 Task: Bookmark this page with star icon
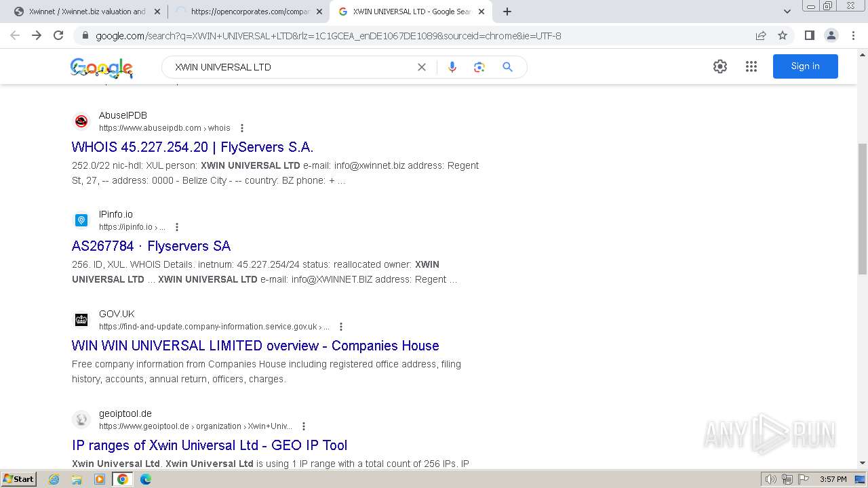783,35
